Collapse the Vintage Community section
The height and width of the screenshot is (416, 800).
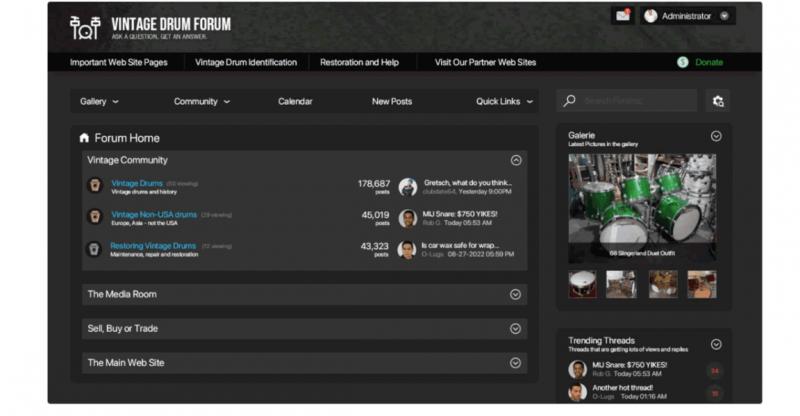pyautogui.click(x=515, y=160)
